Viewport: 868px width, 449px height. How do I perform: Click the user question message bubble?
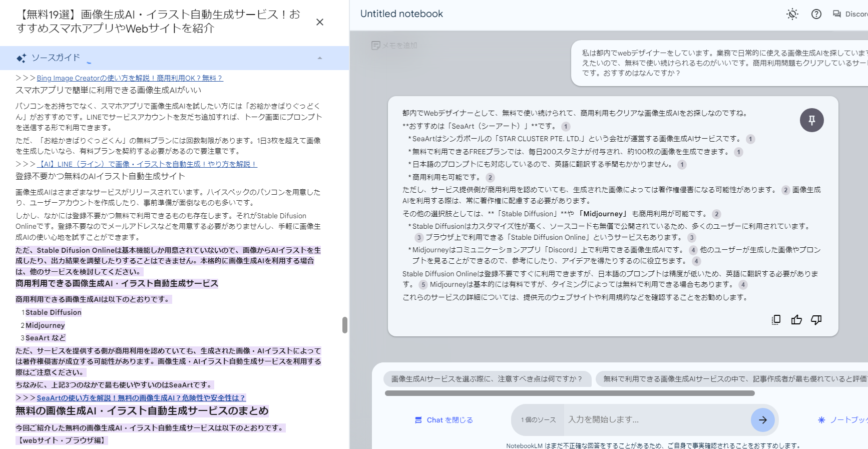coord(720,63)
